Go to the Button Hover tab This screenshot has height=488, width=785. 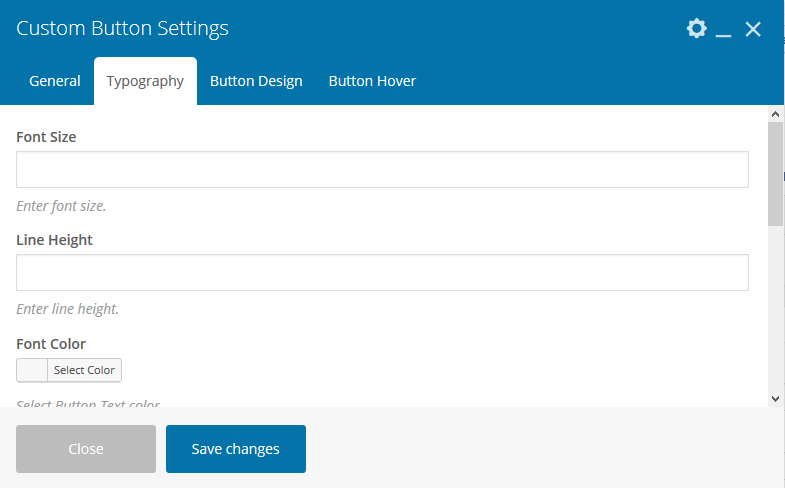(372, 81)
